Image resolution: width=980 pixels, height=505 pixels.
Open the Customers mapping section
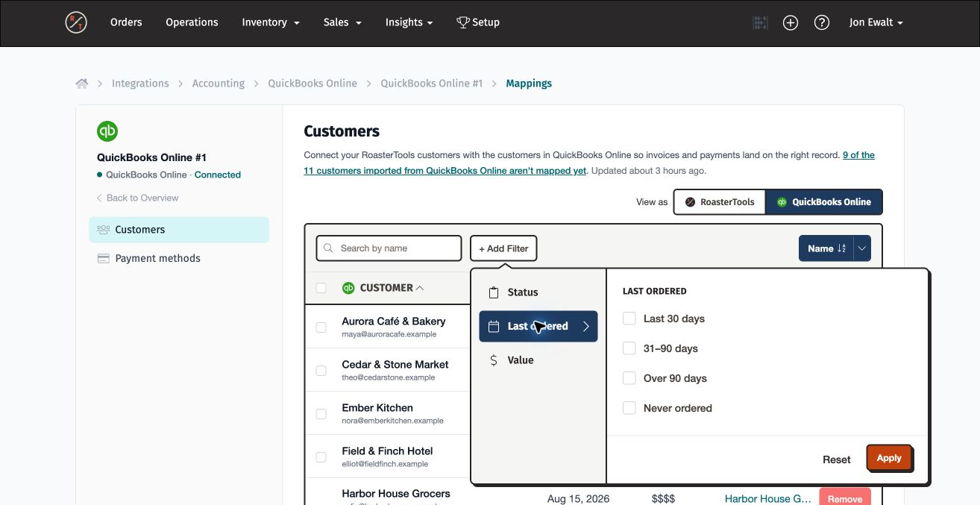click(179, 230)
